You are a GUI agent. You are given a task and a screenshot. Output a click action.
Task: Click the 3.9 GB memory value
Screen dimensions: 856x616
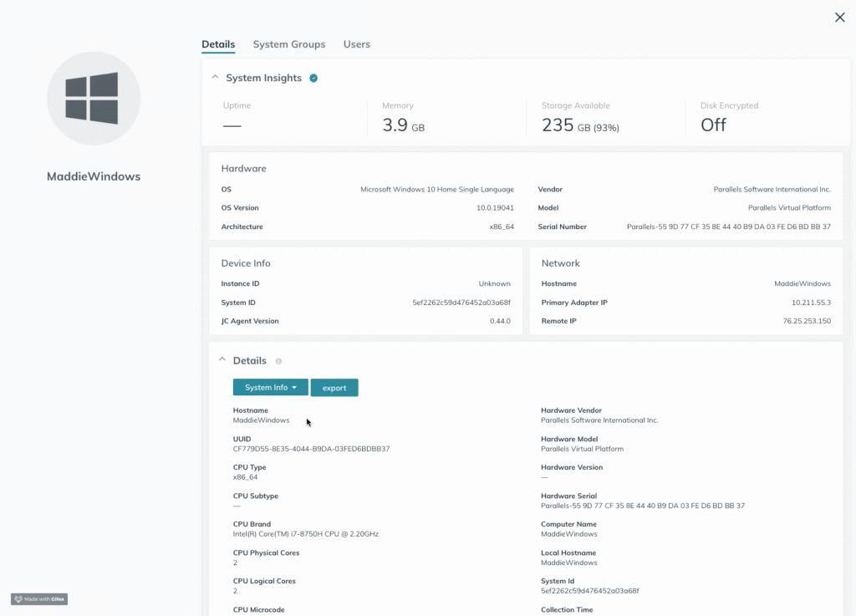point(403,126)
